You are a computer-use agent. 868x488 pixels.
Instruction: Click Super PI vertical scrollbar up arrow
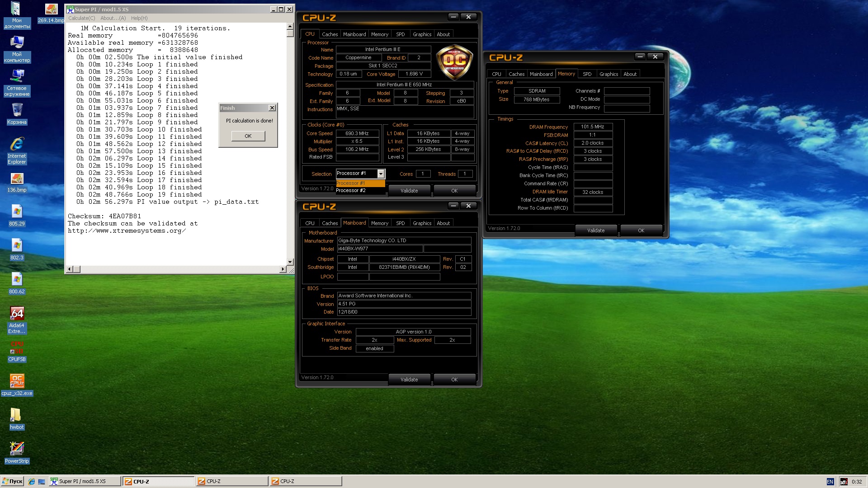point(290,26)
